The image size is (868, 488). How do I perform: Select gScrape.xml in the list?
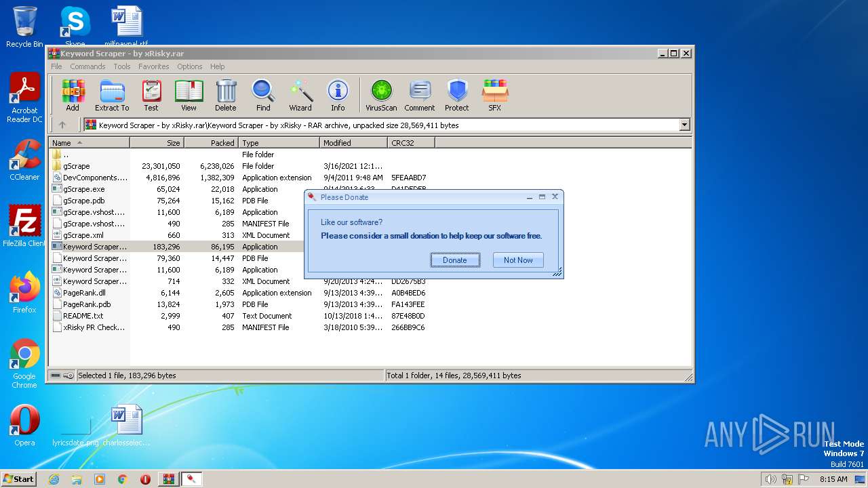pyautogui.click(x=83, y=235)
